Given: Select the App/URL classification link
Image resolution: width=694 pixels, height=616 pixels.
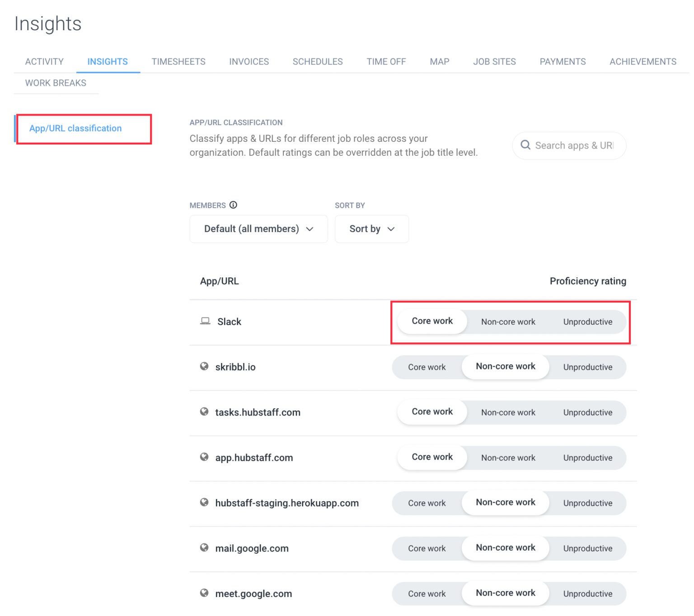Looking at the screenshot, I should [x=75, y=128].
